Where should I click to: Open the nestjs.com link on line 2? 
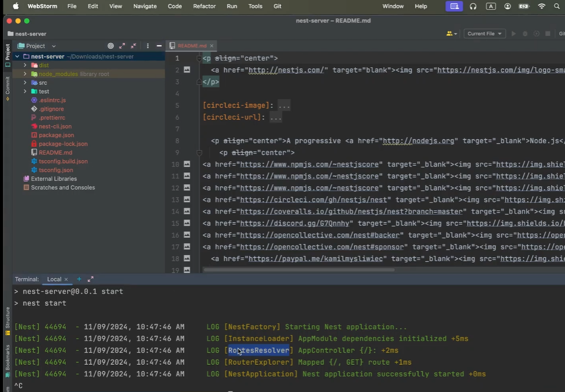pyautogui.click(x=286, y=70)
